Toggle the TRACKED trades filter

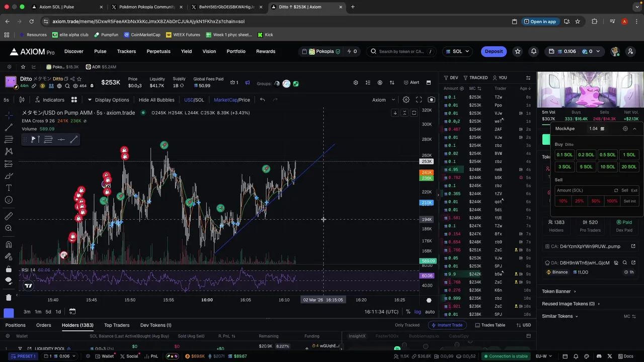coord(475,77)
